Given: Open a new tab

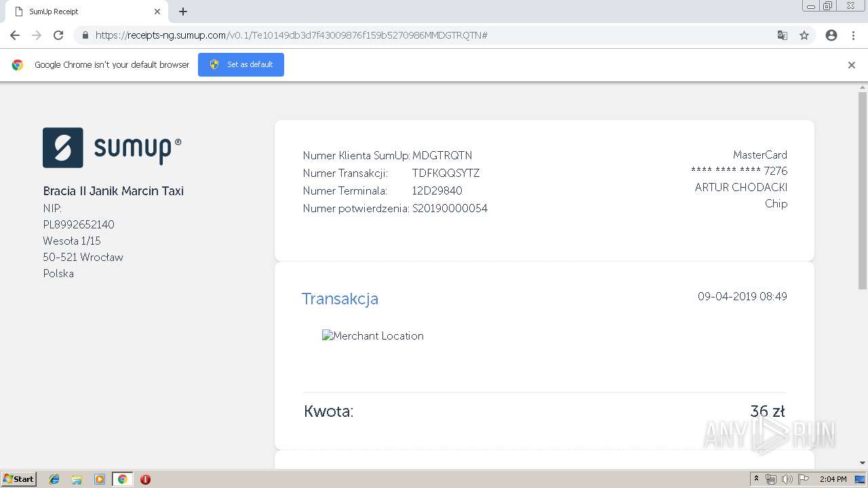Looking at the screenshot, I should tap(183, 12).
